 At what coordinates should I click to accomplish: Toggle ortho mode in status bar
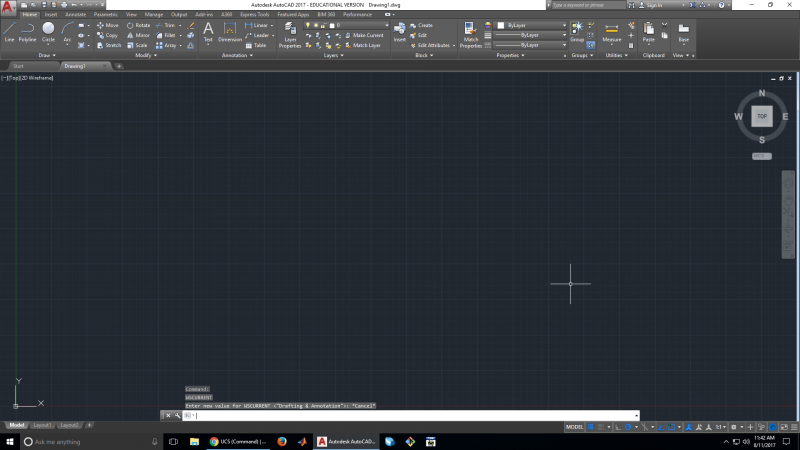click(x=618, y=427)
